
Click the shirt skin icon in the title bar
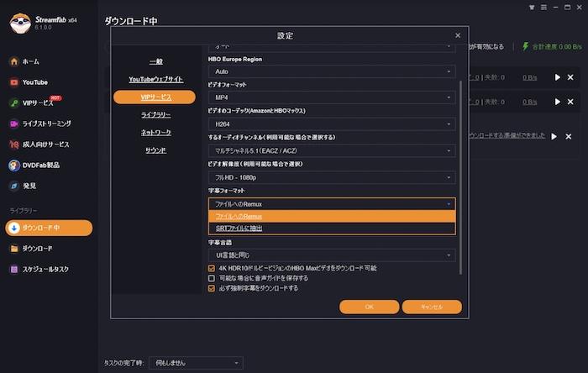click(532, 8)
